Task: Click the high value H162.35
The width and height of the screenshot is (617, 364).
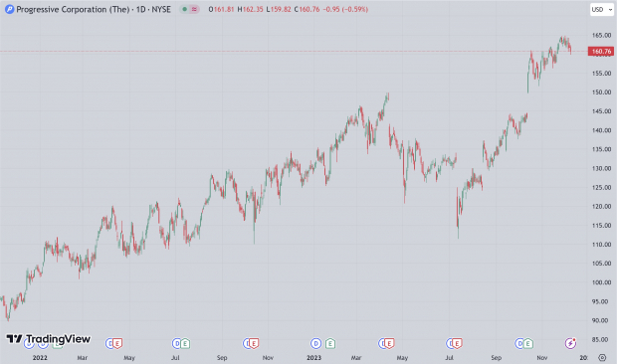Action: click(250, 9)
